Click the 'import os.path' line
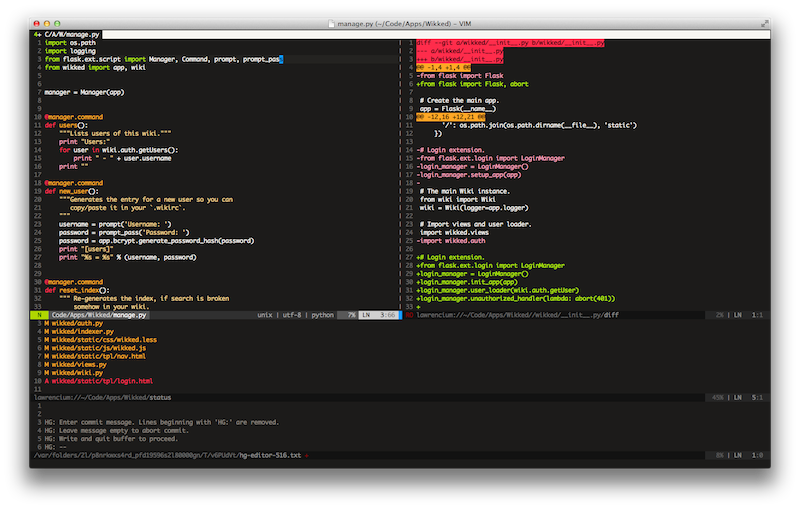This screenshot has height=509, width=800. (70, 43)
